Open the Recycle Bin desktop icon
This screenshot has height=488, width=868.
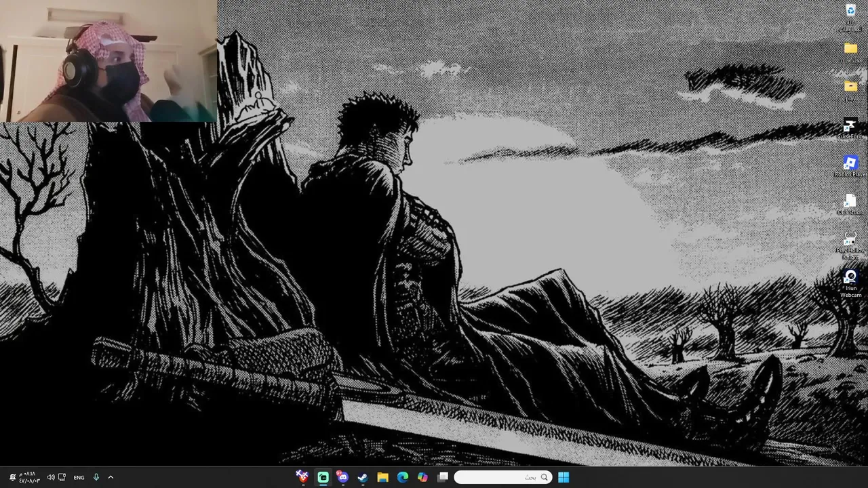850,18
